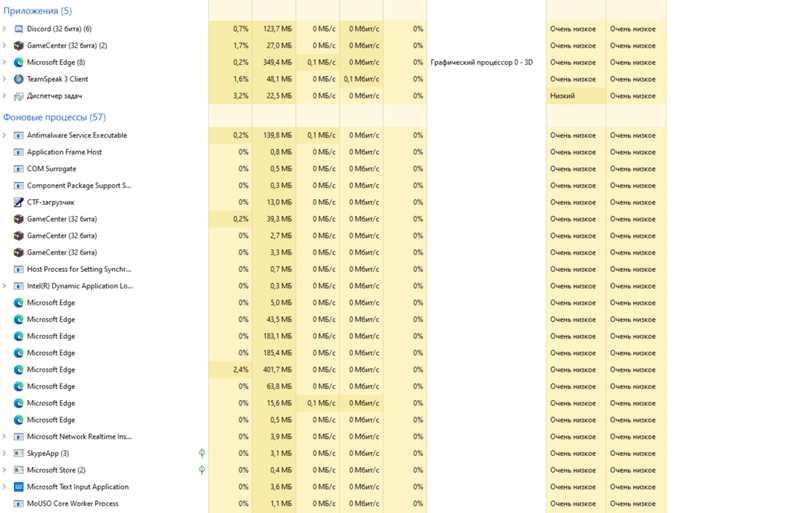The image size is (800, 513).
Task: Click the icon of GameCenter using 2,7 МБ
Action: pos(18,236)
